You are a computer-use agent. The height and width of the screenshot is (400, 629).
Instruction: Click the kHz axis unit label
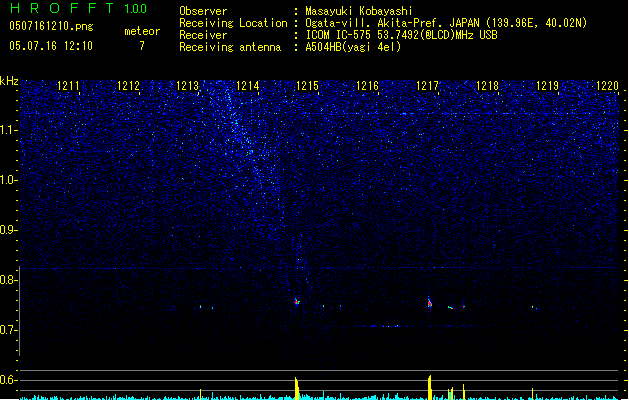click(9, 81)
